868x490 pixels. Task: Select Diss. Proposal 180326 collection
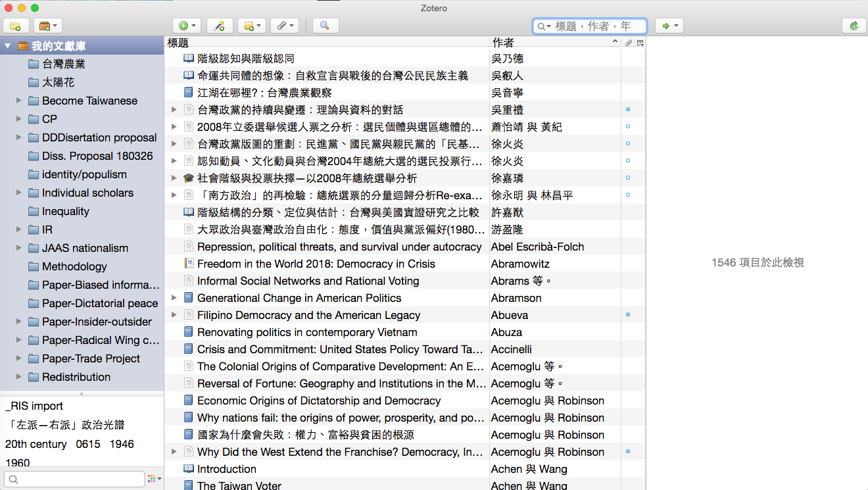(97, 156)
